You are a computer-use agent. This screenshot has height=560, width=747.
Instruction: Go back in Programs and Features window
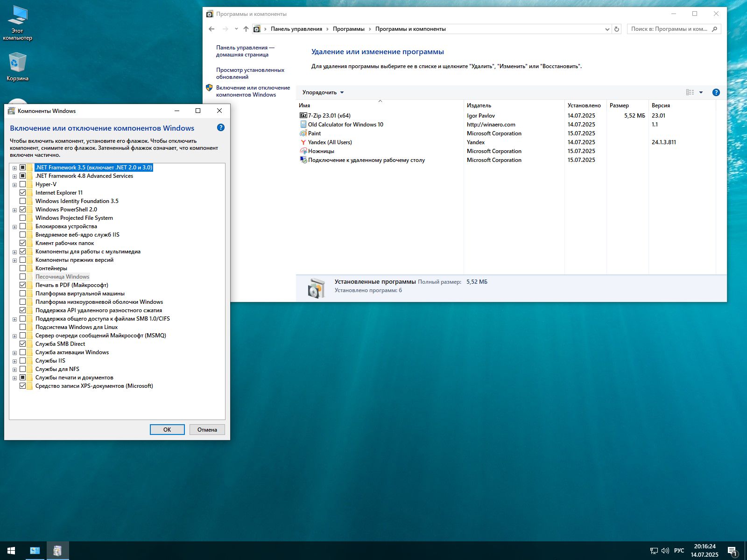211,29
